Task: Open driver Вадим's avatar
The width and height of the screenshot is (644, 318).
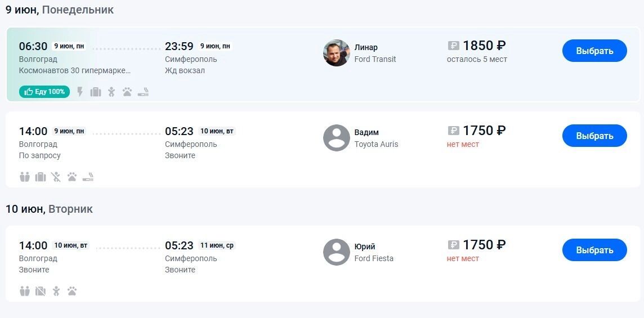Action: point(337,138)
